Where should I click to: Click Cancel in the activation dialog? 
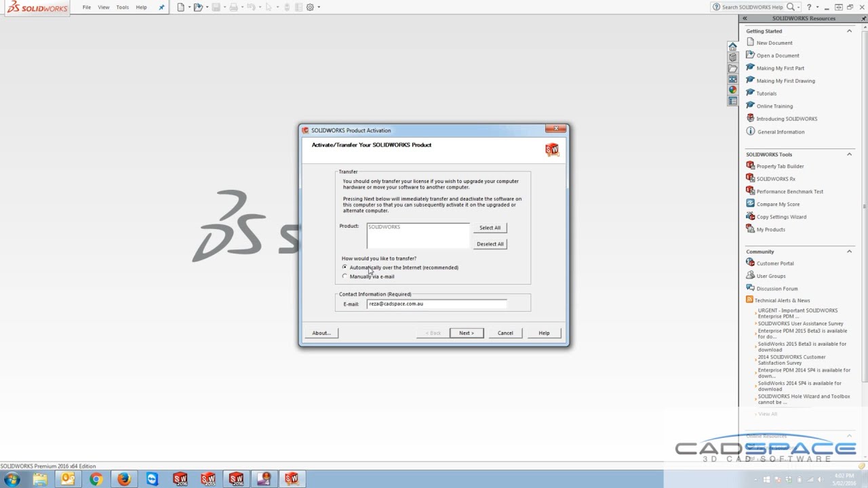tap(505, 333)
